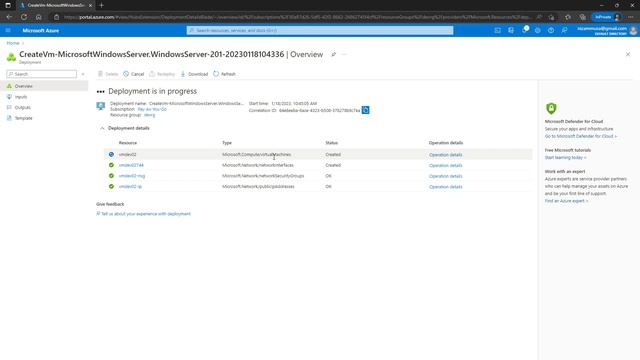Refresh the deployment status

pos(224,74)
